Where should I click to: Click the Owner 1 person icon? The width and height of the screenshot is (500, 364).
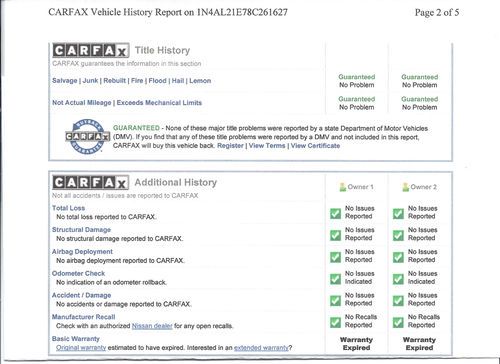[343, 187]
